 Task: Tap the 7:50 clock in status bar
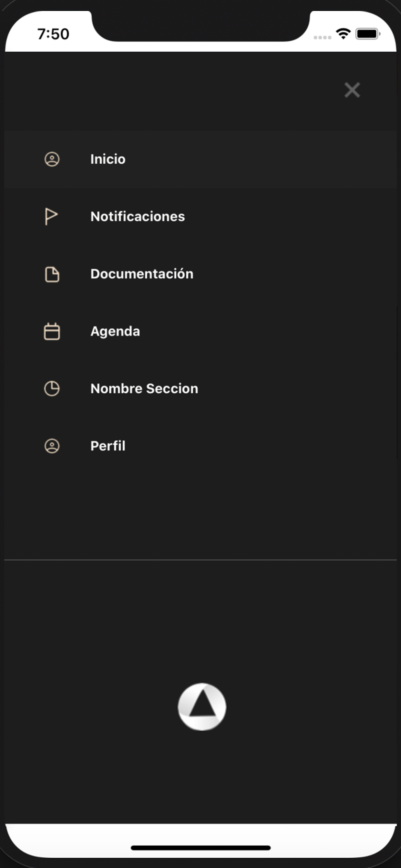click(x=53, y=34)
